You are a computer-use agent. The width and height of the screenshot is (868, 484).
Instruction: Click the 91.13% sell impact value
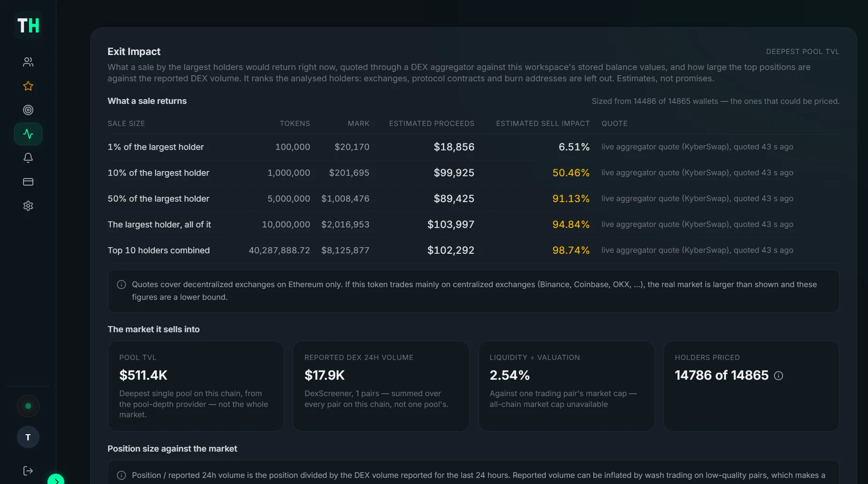click(x=571, y=199)
